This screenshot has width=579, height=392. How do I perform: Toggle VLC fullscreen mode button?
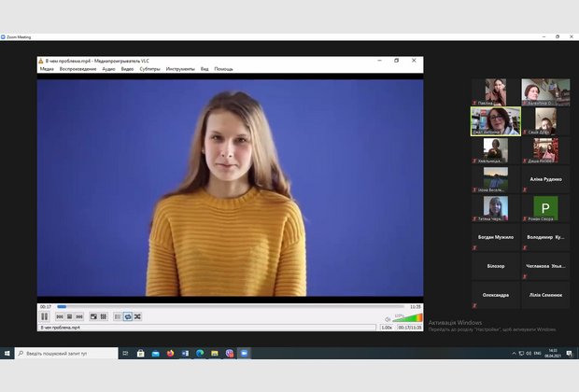(x=93, y=317)
